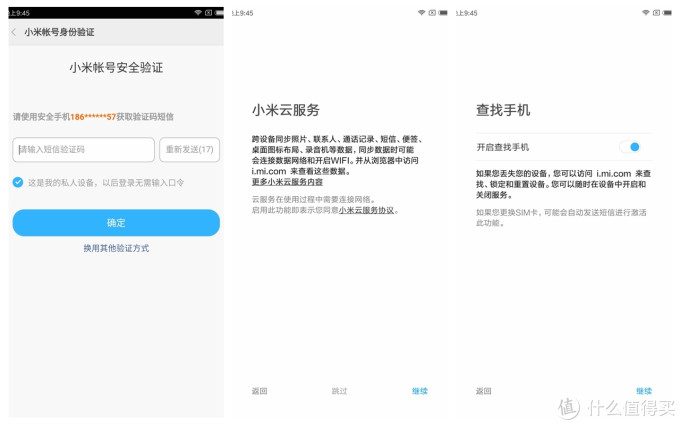This screenshot has height=425, width=680.
Task: Select the masked phone number 186******57
Action: (x=93, y=117)
